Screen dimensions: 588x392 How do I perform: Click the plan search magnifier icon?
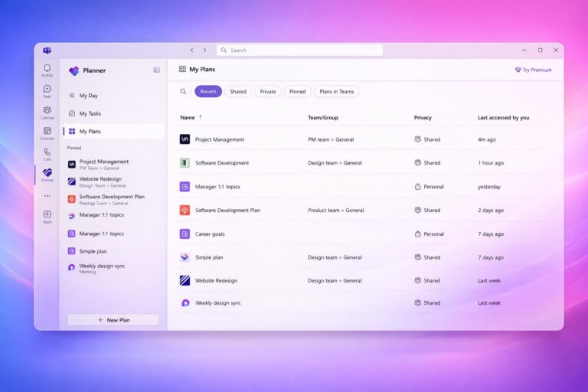click(183, 92)
